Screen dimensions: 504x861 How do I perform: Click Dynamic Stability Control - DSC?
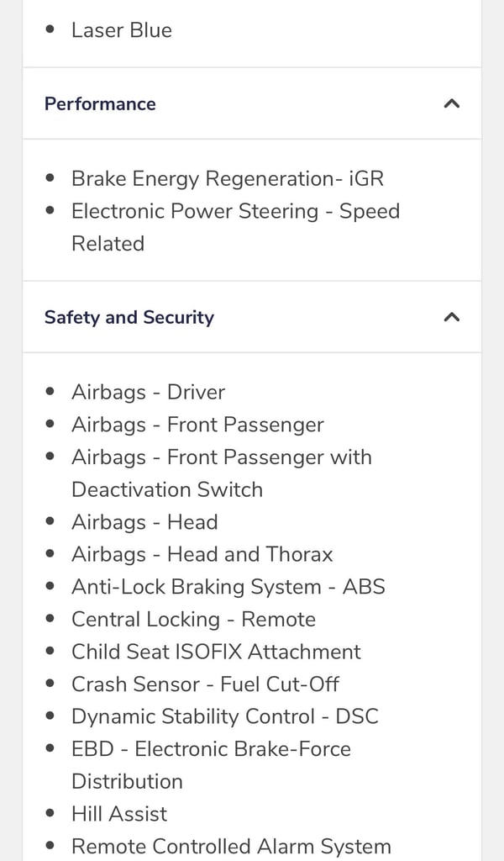(225, 716)
